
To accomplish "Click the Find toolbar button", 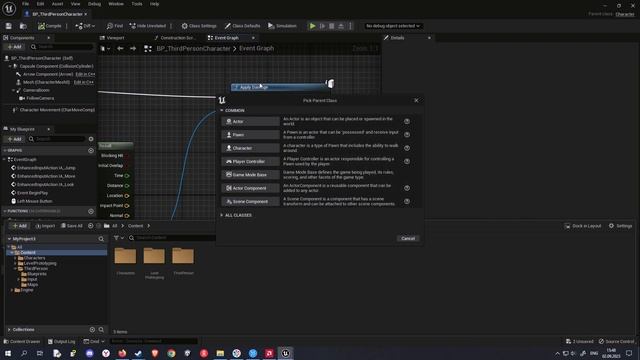I will [x=115, y=26].
